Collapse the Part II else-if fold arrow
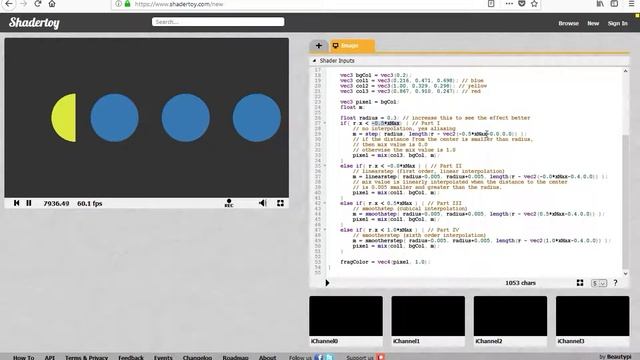Image resolution: width=640 pixels, height=360 pixels. click(x=325, y=166)
